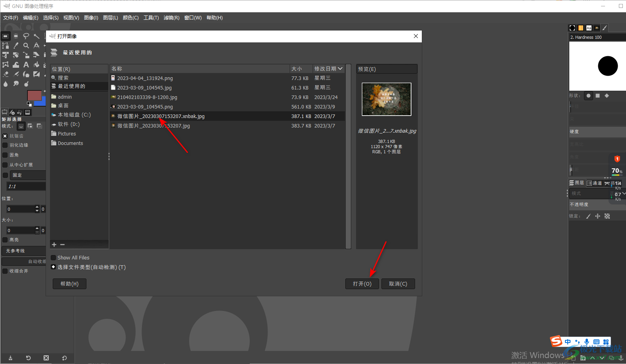Select the Ellipse Select tool
This screenshot has width=626, height=364.
(x=16, y=36)
